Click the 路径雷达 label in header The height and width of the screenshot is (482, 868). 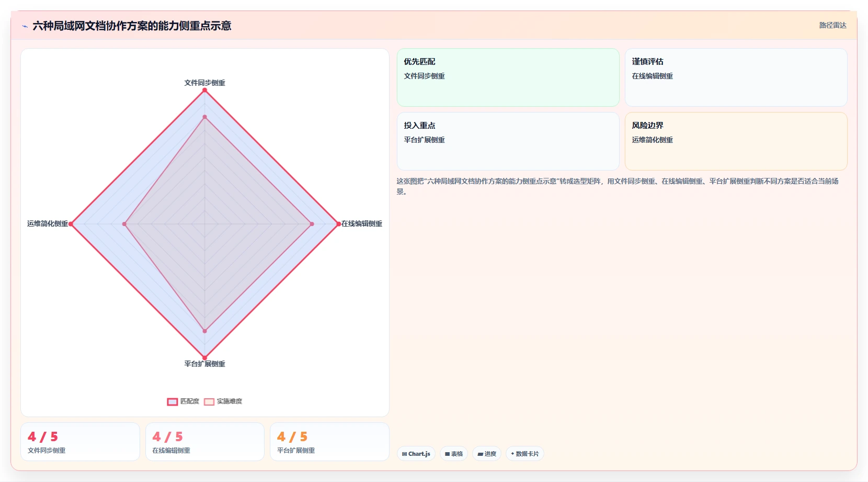(x=832, y=25)
